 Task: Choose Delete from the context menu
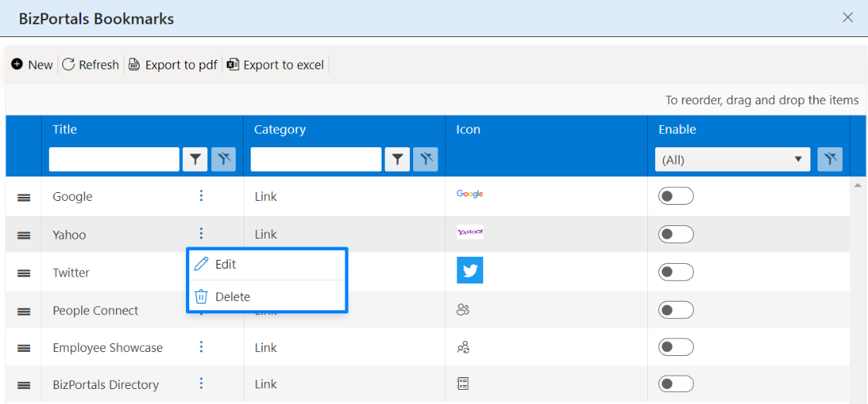point(267,297)
